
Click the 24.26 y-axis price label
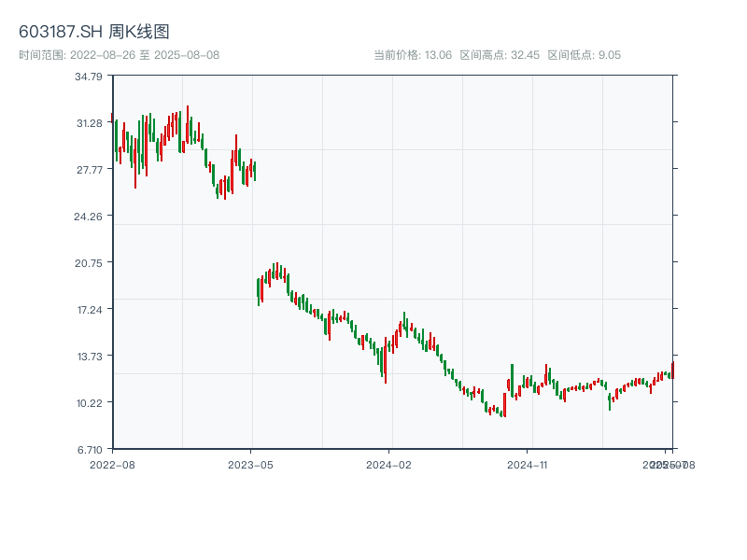click(x=89, y=217)
